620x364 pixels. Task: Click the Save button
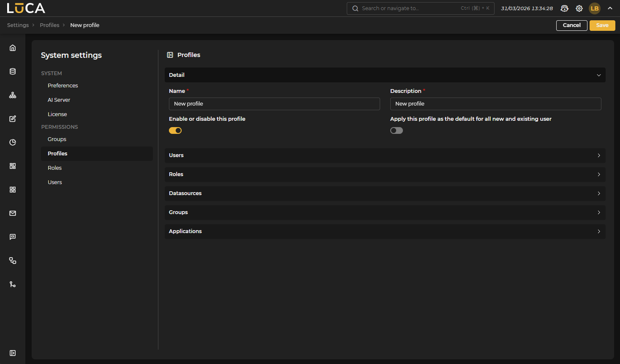[x=602, y=25]
